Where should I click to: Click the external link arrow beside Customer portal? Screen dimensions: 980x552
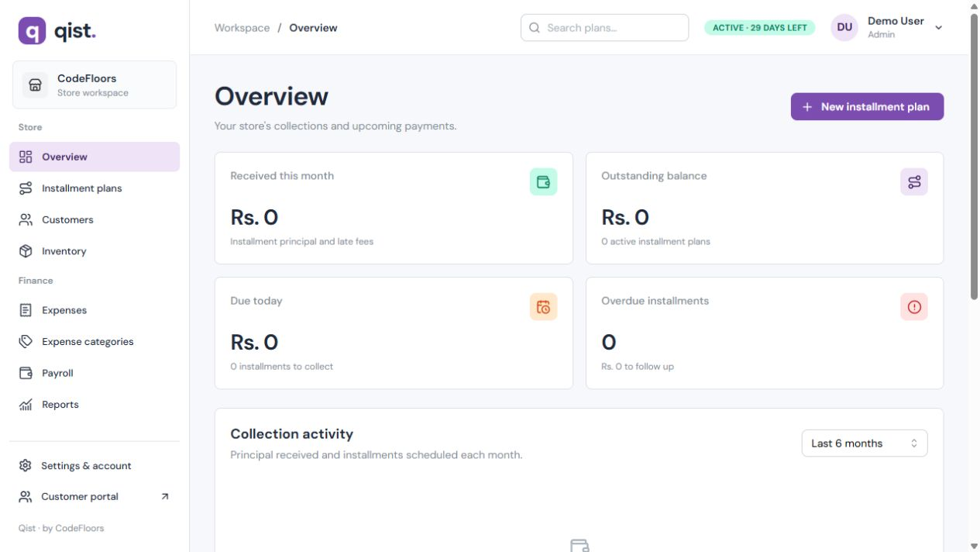click(165, 496)
